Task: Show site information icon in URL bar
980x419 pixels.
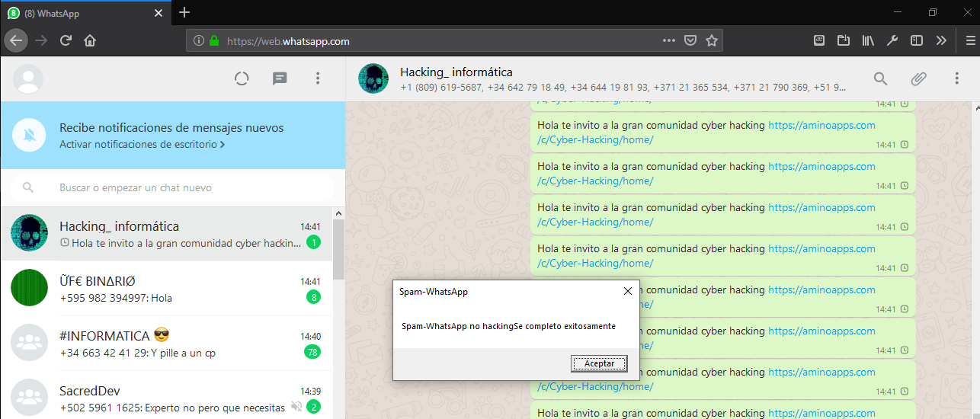Action: pyautogui.click(x=198, y=41)
